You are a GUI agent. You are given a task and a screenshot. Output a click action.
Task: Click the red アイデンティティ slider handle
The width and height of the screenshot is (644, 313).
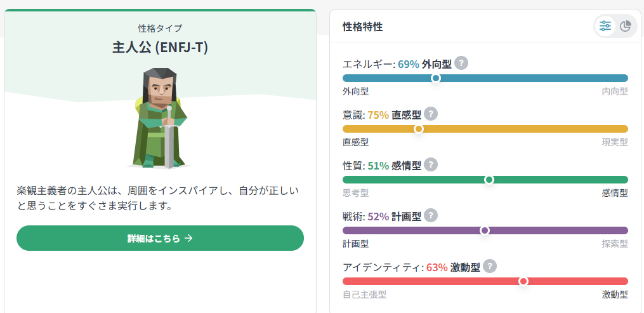523,281
